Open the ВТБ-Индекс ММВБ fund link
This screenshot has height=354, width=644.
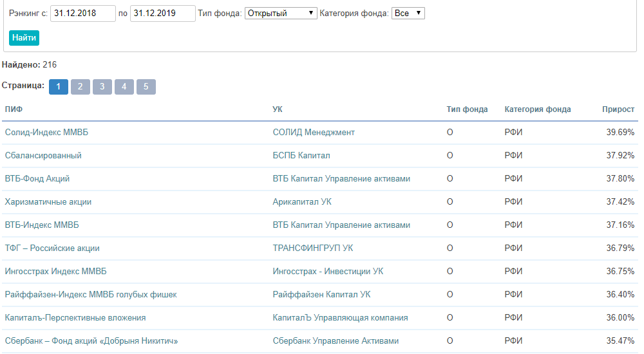coord(42,225)
